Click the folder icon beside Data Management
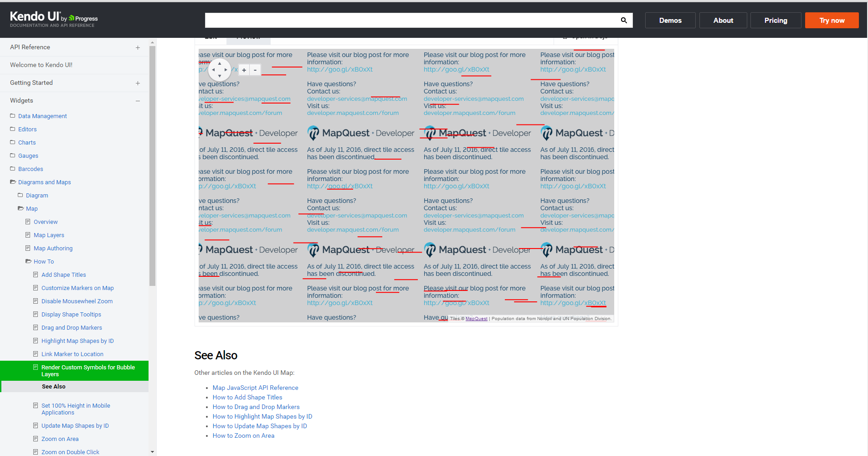Image resolution: width=868 pixels, height=456 pixels. (x=13, y=116)
